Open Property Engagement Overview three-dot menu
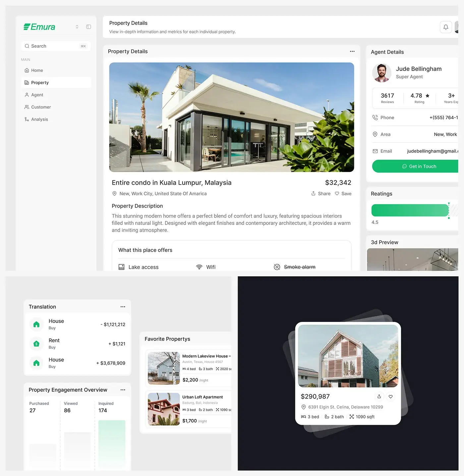 123,390
